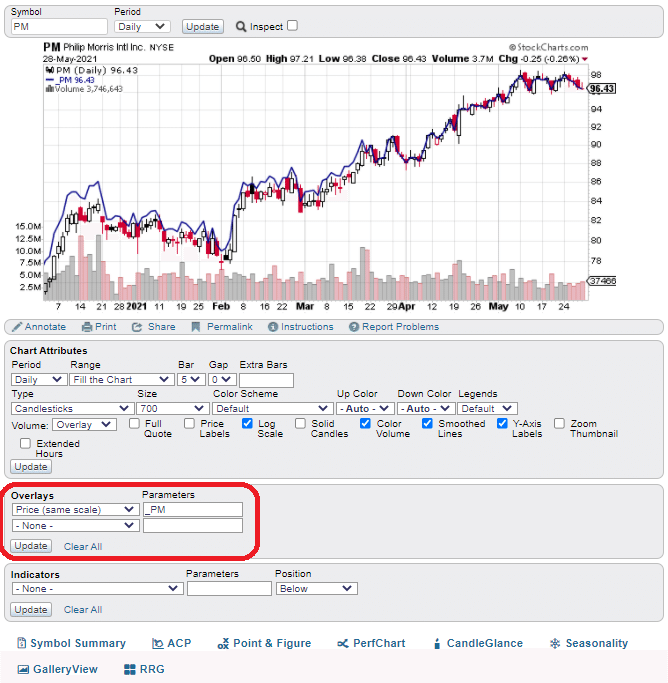Uncheck Smoothed Lines checkbox
The image size is (668, 683).
[x=428, y=423]
